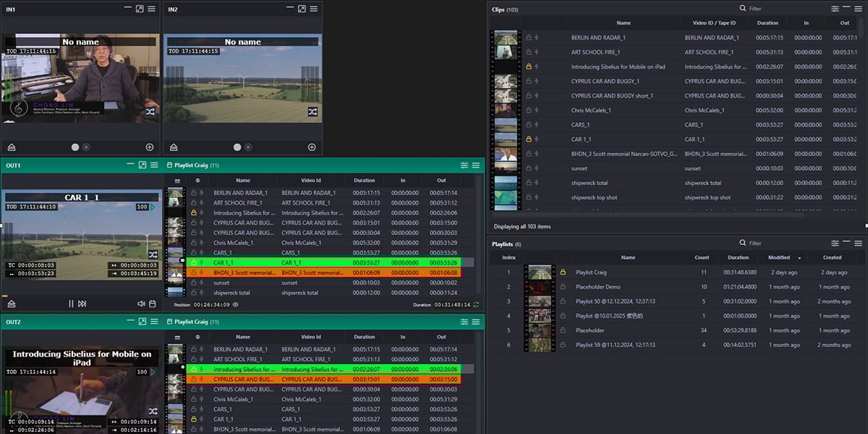The width and height of the screenshot is (868, 434).
Task: Select first radio dot under IN1 preview
Action: point(75,147)
